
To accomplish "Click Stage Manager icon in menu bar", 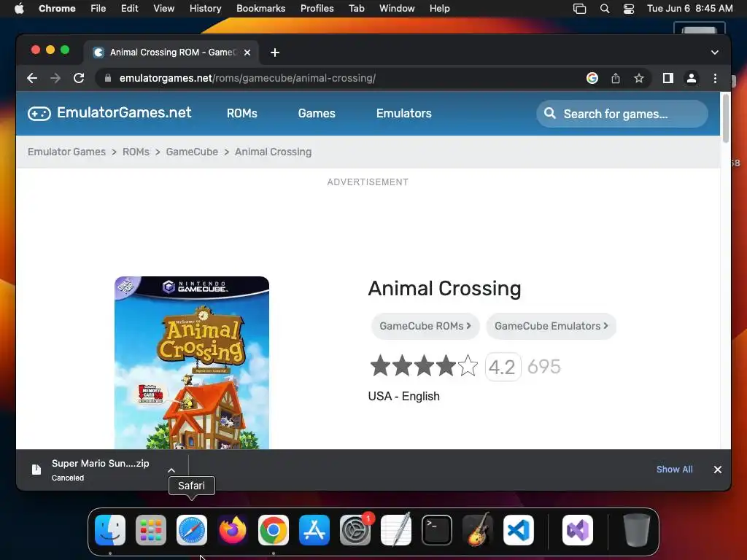I will pos(579,9).
